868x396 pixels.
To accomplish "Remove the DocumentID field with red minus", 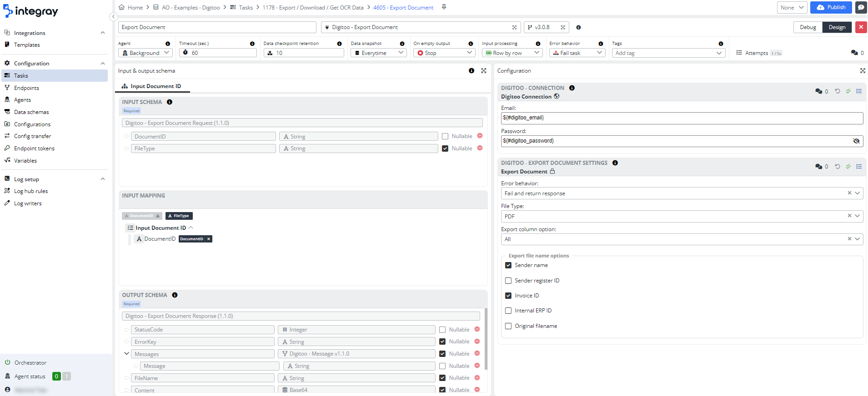I will 480,136.
